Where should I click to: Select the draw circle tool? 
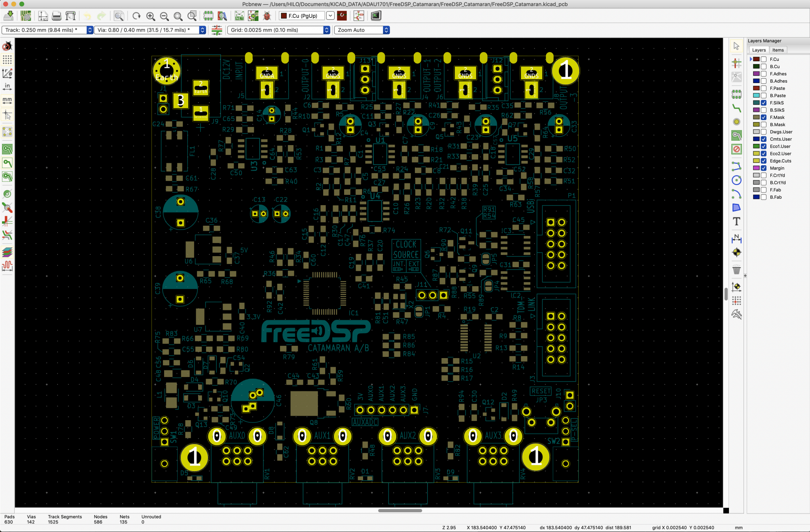[736, 180]
